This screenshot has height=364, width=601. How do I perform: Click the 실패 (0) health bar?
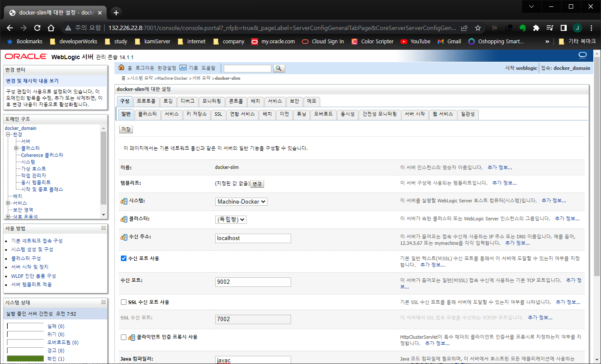pos(25,326)
